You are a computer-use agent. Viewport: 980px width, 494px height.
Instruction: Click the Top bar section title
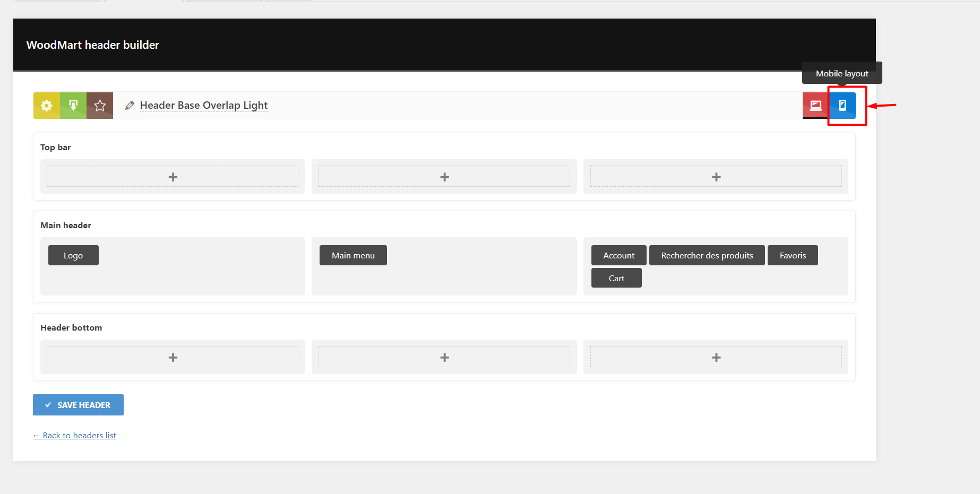click(55, 147)
